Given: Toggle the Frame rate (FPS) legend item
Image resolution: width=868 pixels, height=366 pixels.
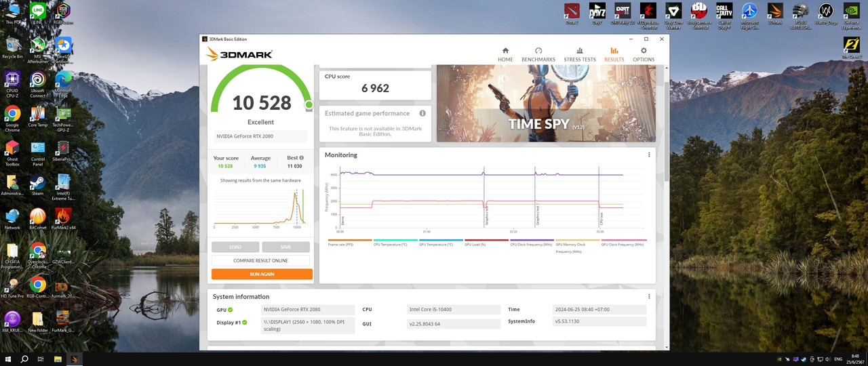Looking at the screenshot, I should point(349,243).
